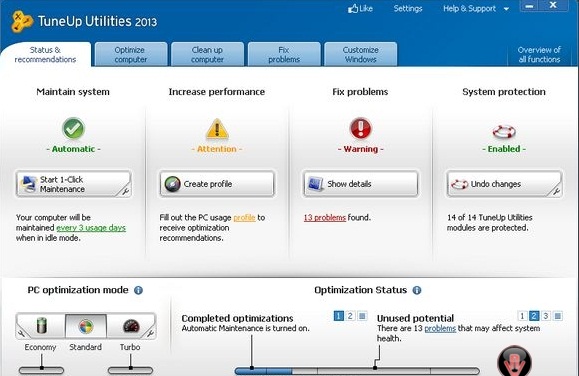Click Show details button
The width and height of the screenshot is (579, 376).
[360, 184]
